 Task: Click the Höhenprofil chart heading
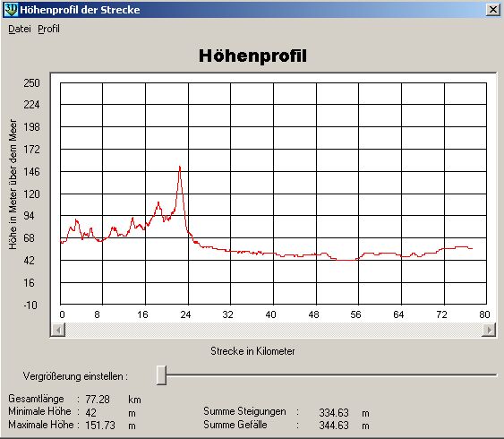252,56
